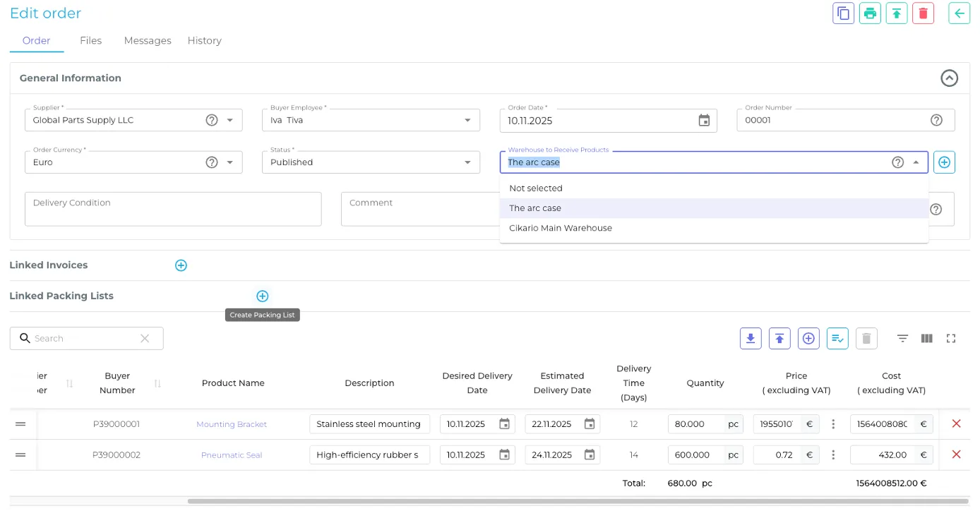Switch to the Messages tab
980x511 pixels.
point(148,41)
